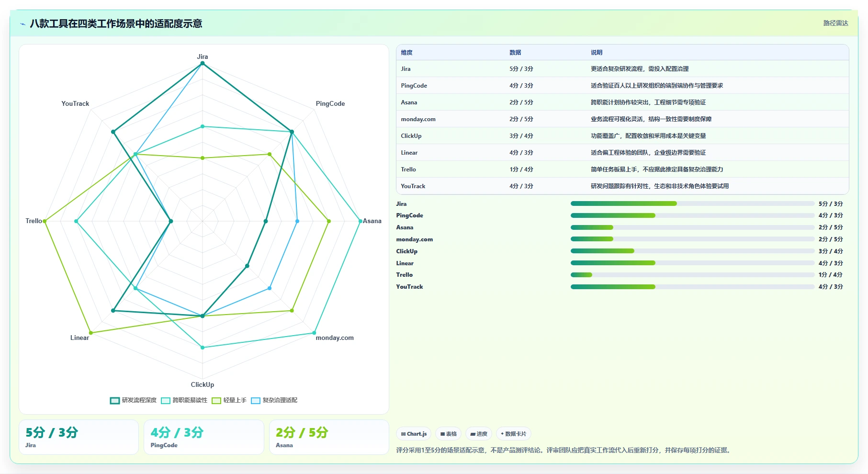Image resolution: width=868 pixels, height=474 pixels.
Task: Open the PingCode 4分 / 3分 summary card
Action: (x=204, y=437)
